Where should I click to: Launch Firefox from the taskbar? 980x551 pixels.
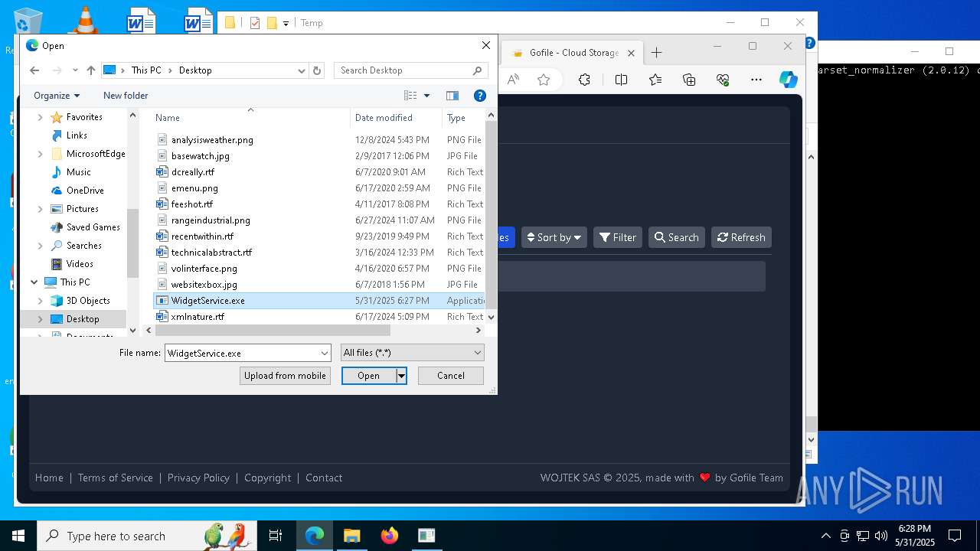[389, 536]
